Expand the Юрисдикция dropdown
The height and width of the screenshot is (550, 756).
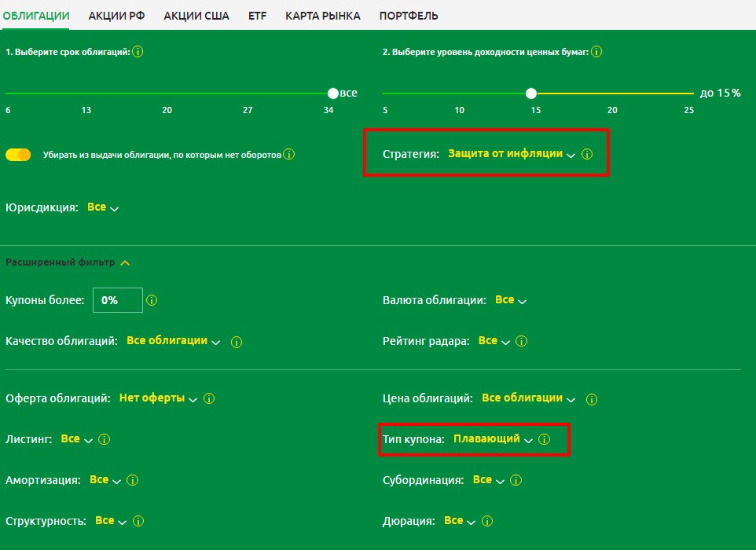pos(102,208)
